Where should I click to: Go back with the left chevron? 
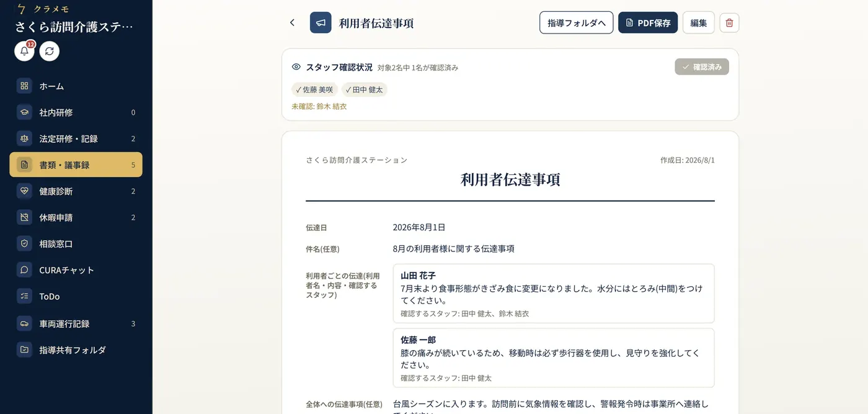pos(292,23)
